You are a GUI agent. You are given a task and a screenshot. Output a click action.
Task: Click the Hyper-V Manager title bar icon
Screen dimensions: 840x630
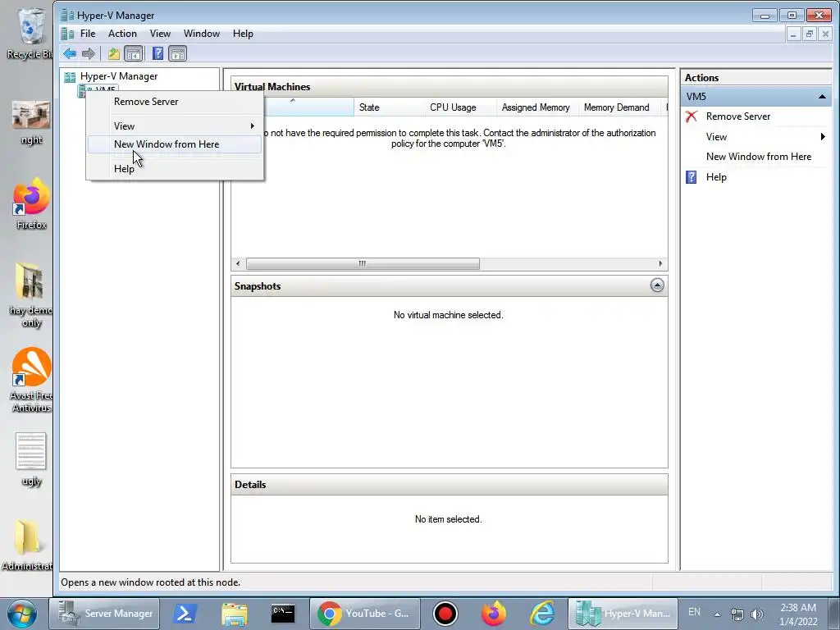coord(67,15)
